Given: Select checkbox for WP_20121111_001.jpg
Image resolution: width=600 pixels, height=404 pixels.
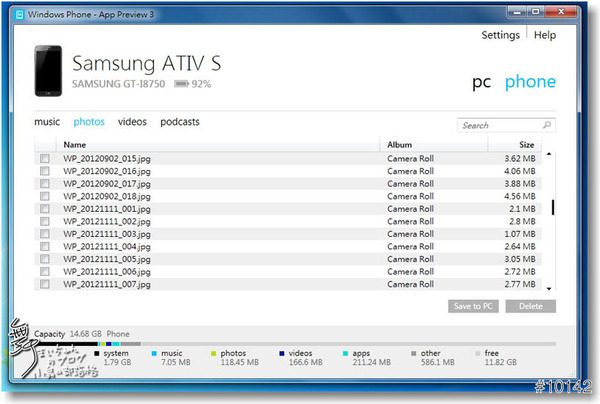Looking at the screenshot, I should coord(45,209).
